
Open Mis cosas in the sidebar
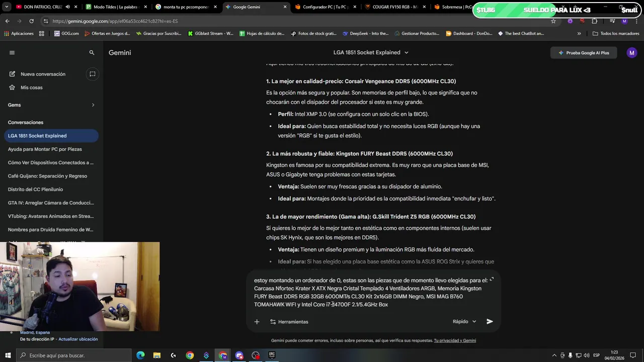tap(31, 87)
